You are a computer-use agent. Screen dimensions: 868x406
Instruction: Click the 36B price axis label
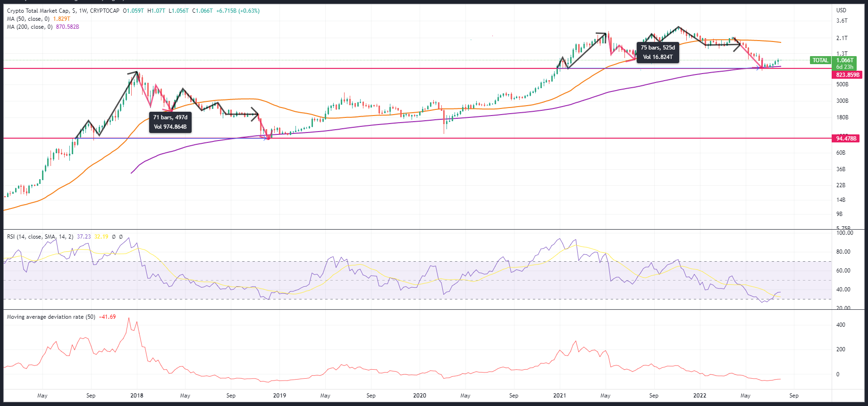841,169
